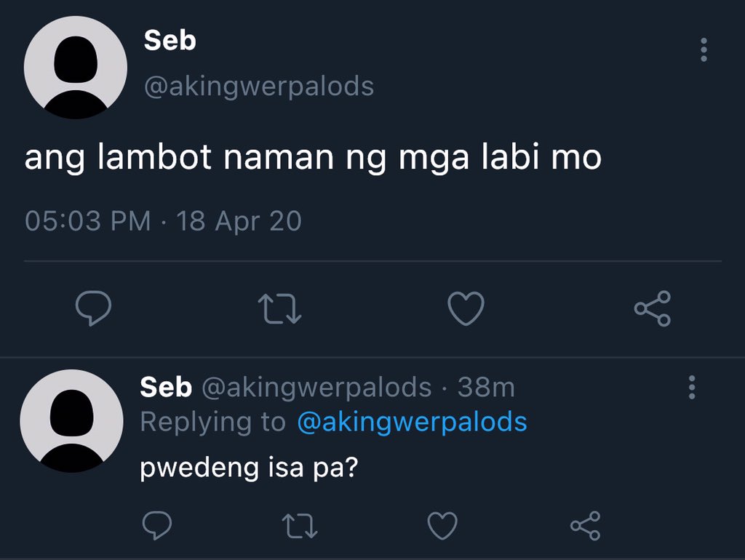Click the 05:03 PM · 18 Apr 20 timestamp
The image size is (745, 560).
(163, 221)
